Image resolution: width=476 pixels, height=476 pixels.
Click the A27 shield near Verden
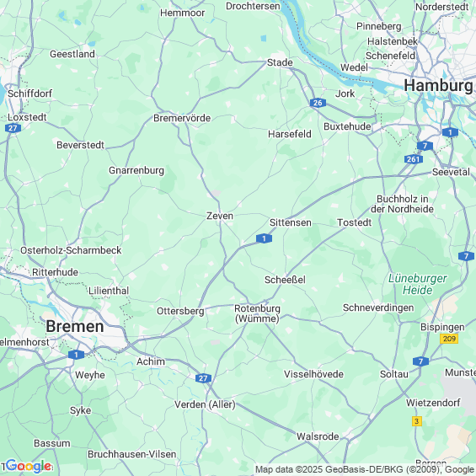pyautogui.click(x=203, y=378)
